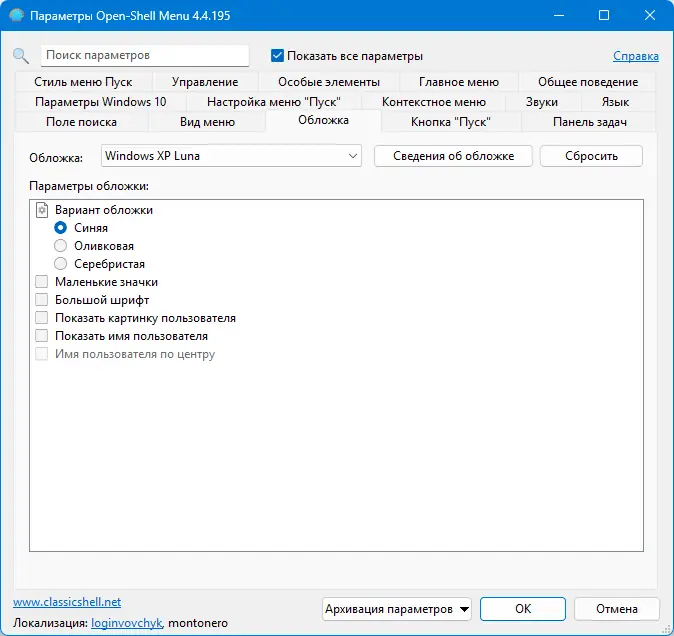The image size is (674, 636).
Task: Open Особые элементы tab
Action: tap(329, 82)
